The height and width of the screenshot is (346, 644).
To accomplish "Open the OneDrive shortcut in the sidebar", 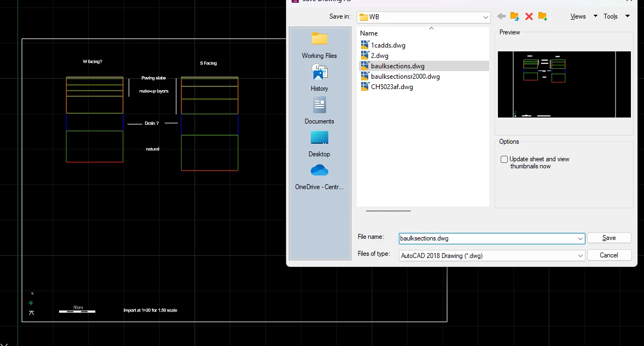I will (319, 177).
